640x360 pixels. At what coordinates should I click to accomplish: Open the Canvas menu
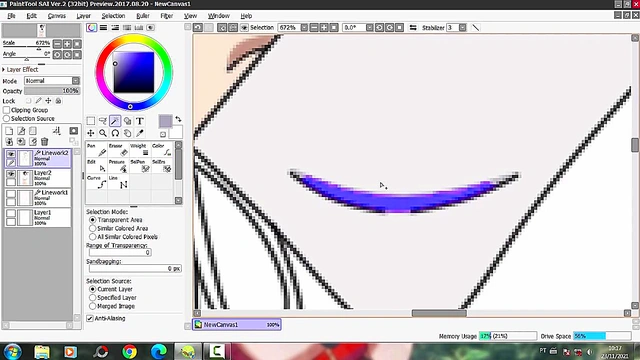[x=57, y=16]
